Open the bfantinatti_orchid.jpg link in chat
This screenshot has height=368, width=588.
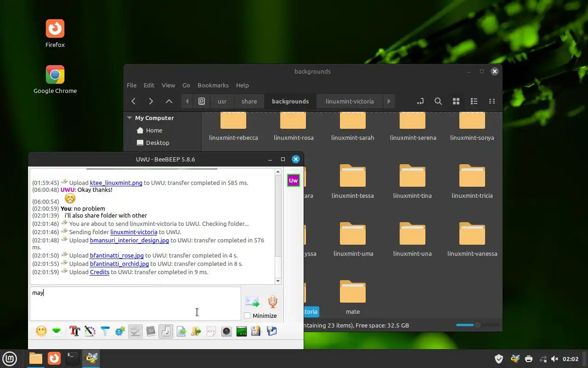pyautogui.click(x=119, y=264)
